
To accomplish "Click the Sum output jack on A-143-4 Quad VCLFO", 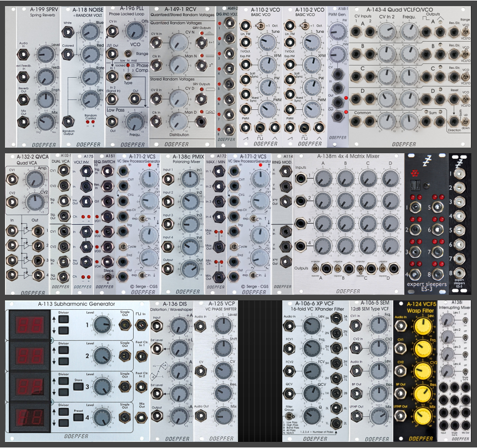I will (x=425, y=122).
